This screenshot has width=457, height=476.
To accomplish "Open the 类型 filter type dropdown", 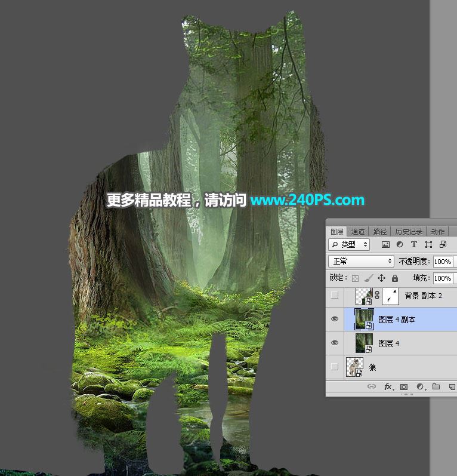I will (349, 245).
